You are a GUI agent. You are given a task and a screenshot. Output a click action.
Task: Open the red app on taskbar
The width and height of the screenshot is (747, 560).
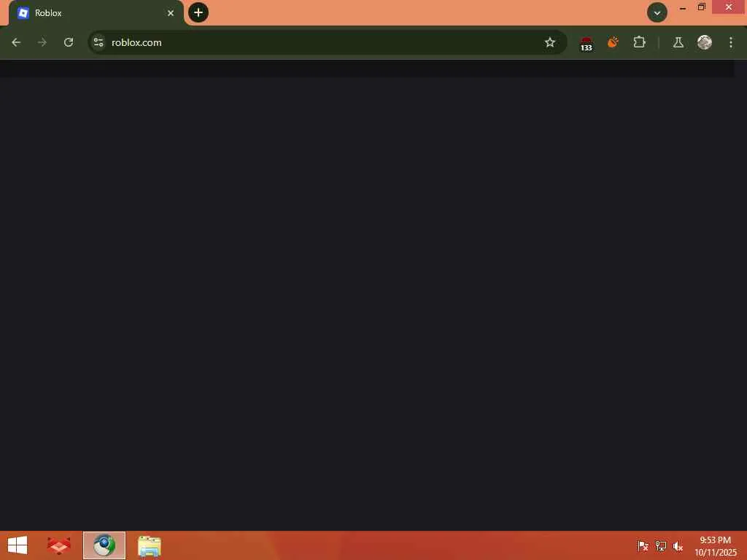(x=58, y=545)
